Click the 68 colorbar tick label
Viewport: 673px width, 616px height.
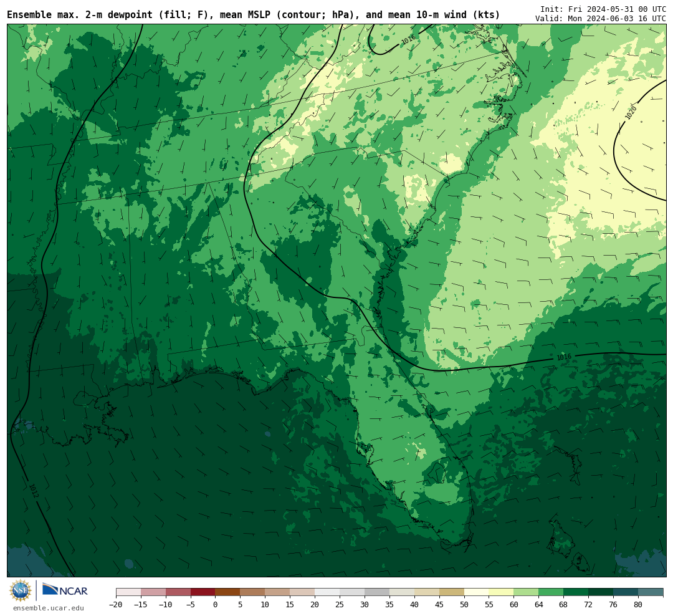point(564,605)
